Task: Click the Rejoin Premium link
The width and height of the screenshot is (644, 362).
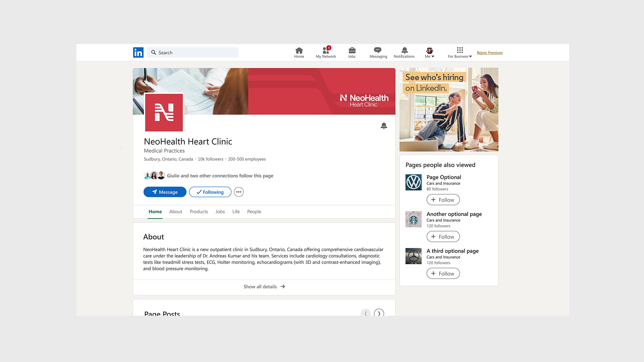Action: tap(489, 53)
